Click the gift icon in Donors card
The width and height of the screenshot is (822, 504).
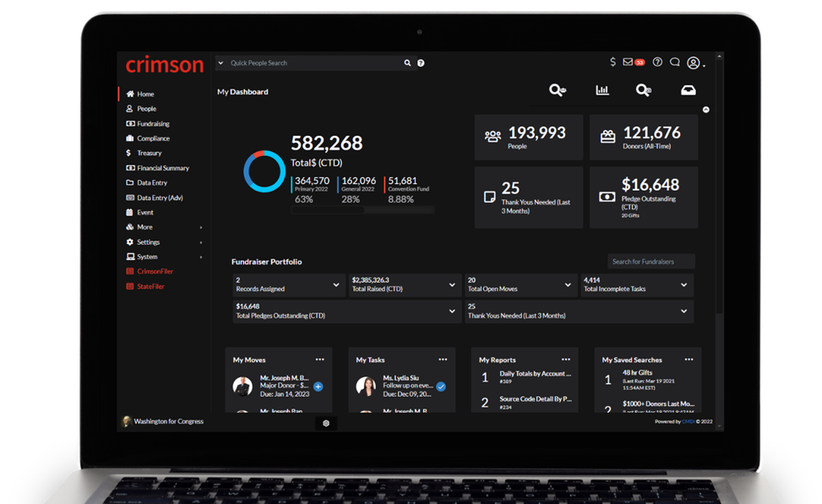tap(607, 137)
